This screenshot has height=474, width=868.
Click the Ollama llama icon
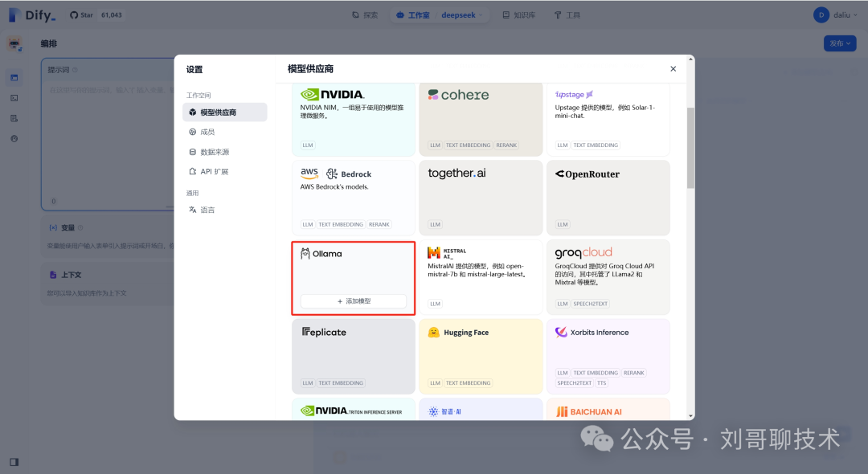305,253
